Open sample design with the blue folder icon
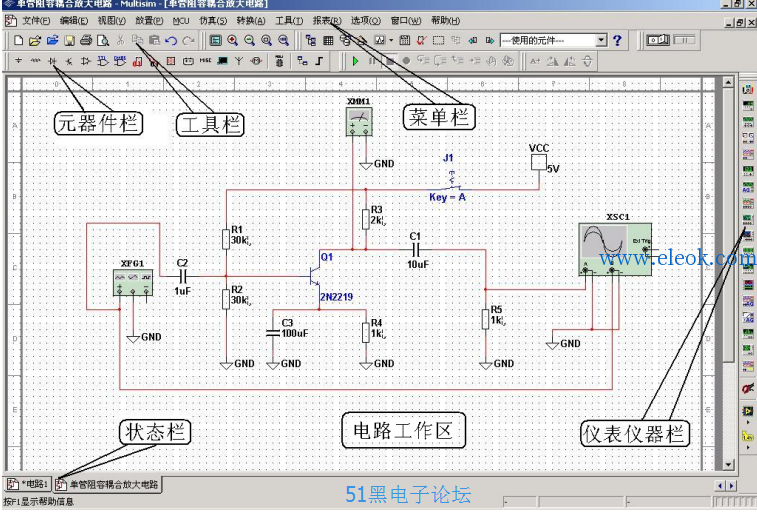Viewport: 757px width, 513px height. (52, 41)
